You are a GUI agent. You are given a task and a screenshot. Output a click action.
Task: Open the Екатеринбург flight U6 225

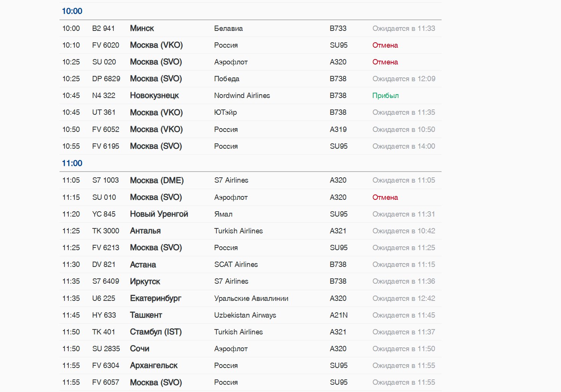[250, 298]
